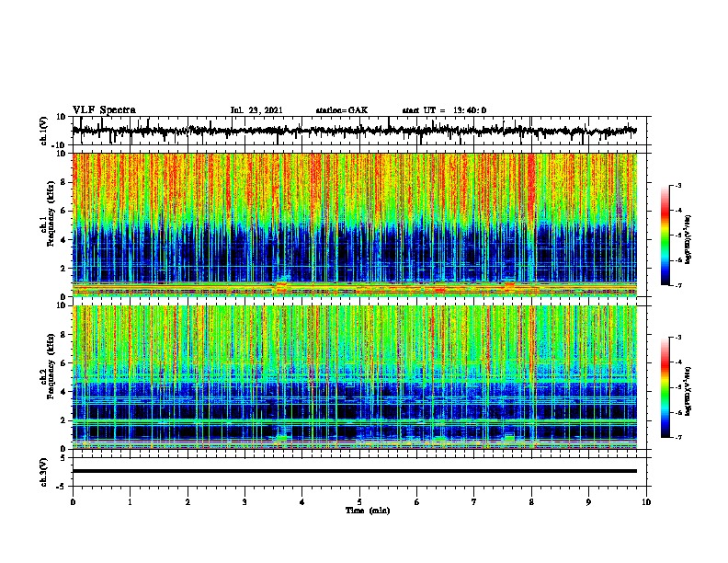
Task: Click the "start UT = 13:40: 0" label
Action: (x=444, y=110)
